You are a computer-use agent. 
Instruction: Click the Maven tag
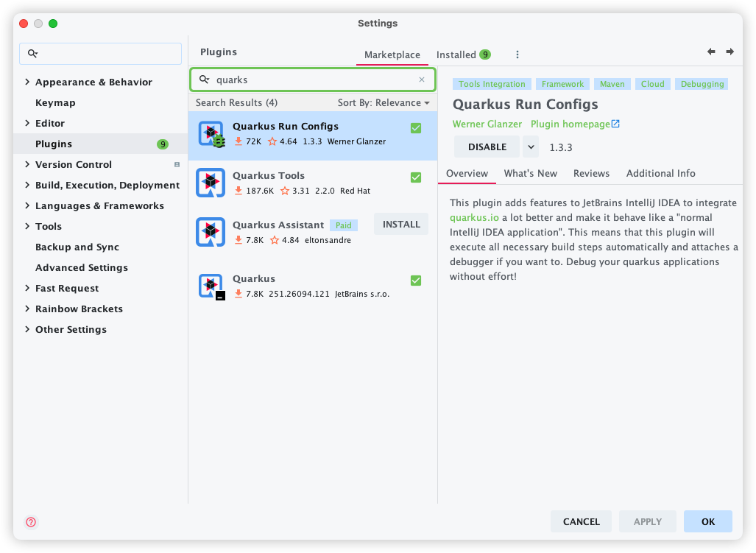pos(612,84)
